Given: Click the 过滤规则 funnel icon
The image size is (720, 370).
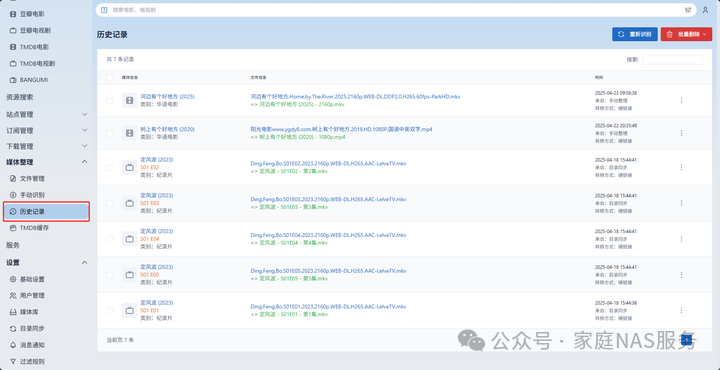Looking at the screenshot, I should click(x=13, y=362).
